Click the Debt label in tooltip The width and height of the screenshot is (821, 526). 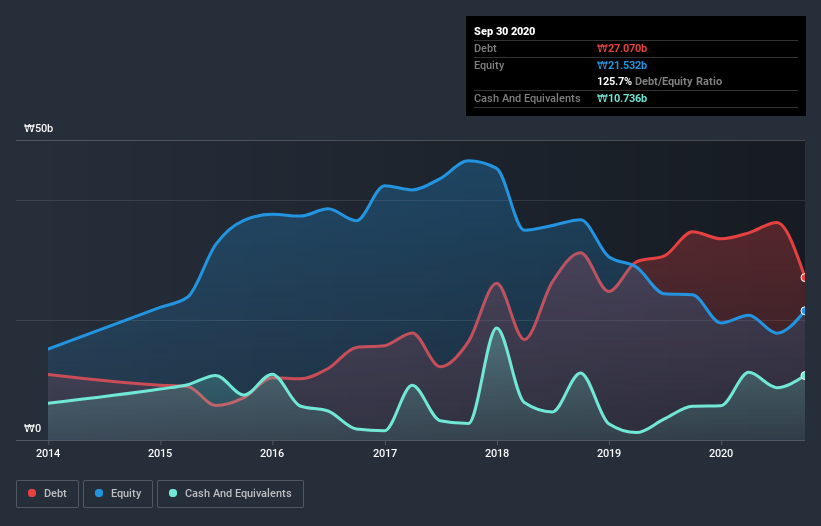(485, 48)
